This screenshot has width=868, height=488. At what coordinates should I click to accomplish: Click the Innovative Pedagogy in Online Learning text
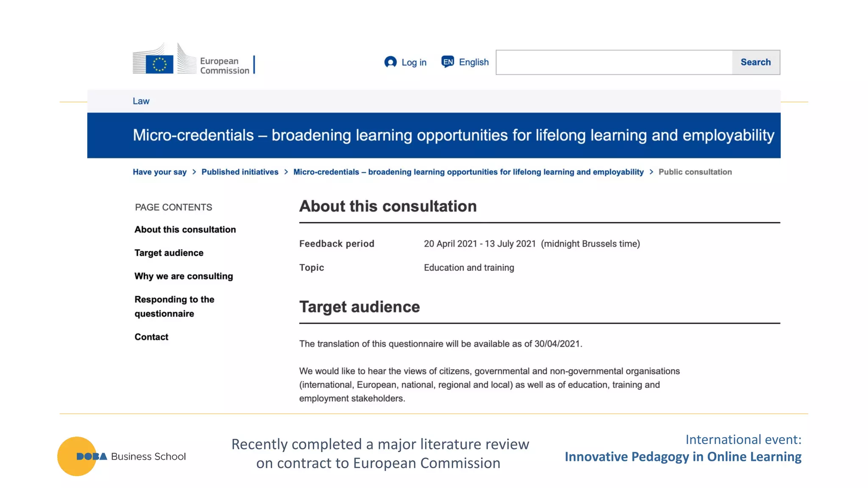coord(683,457)
